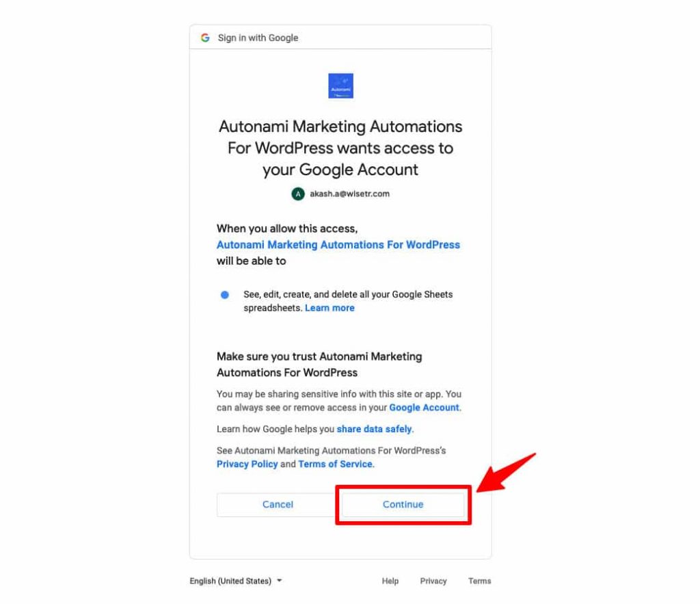The width and height of the screenshot is (700, 604).
Task: Click the 'wants access to your Google Account' heading
Action: pos(340,148)
